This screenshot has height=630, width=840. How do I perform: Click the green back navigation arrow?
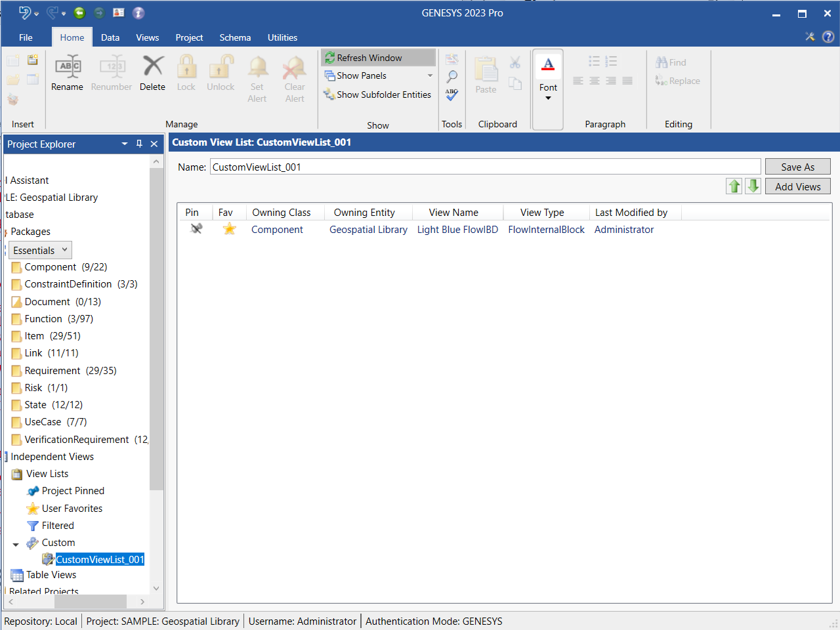[79, 13]
